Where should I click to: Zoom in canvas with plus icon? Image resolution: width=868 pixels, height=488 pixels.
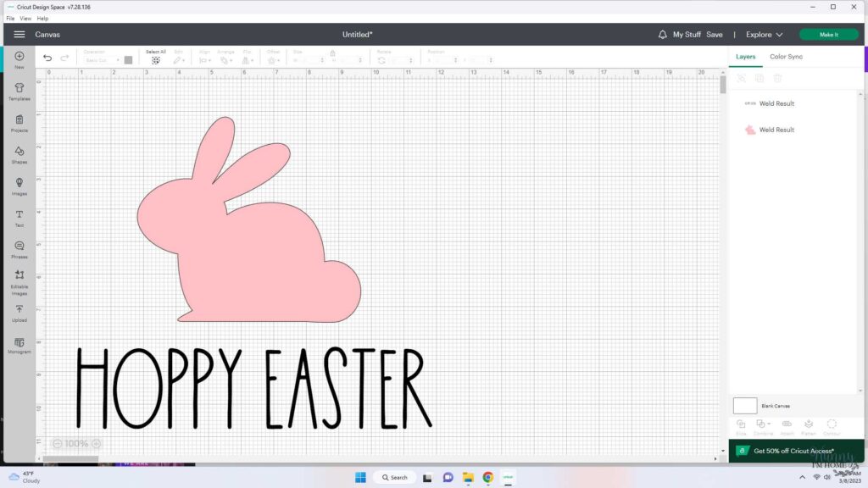pyautogui.click(x=97, y=444)
